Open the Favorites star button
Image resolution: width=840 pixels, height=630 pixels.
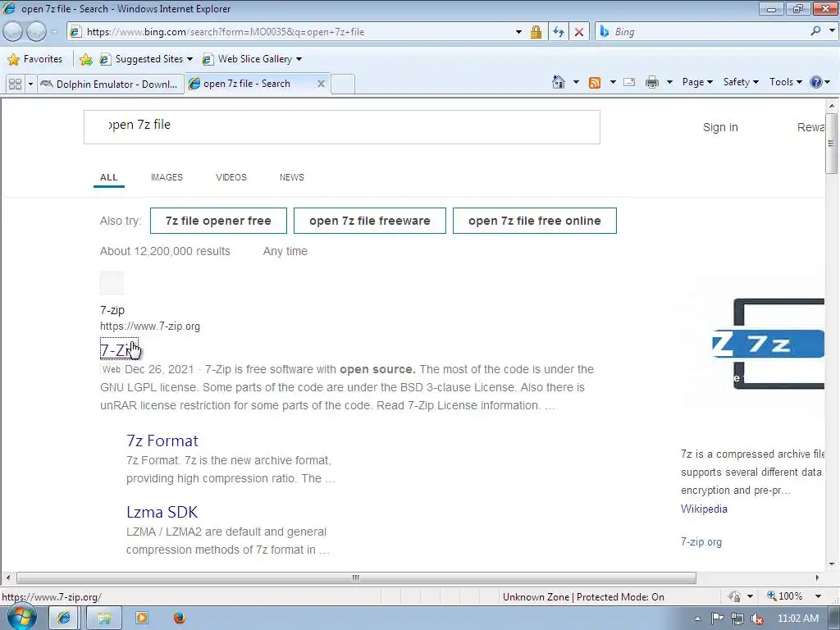tap(35, 59)
